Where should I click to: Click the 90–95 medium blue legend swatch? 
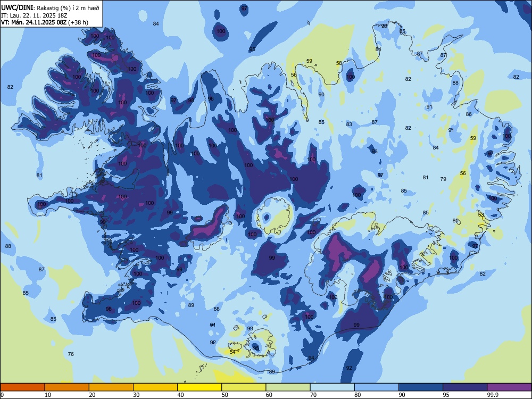pos(421,387)
